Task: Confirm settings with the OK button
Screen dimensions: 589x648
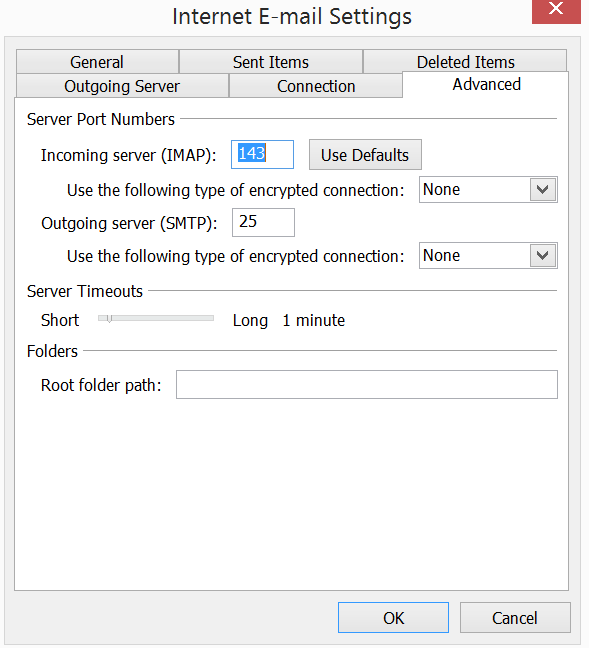Action: click(393, 618)
